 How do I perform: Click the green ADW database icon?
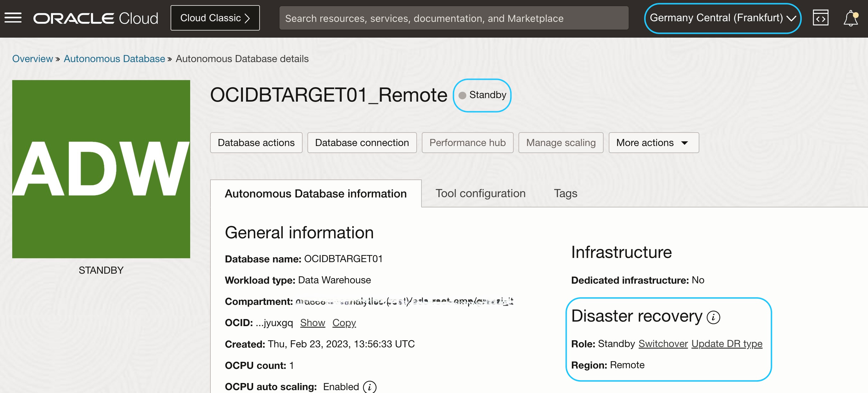[x=101, y=169]
